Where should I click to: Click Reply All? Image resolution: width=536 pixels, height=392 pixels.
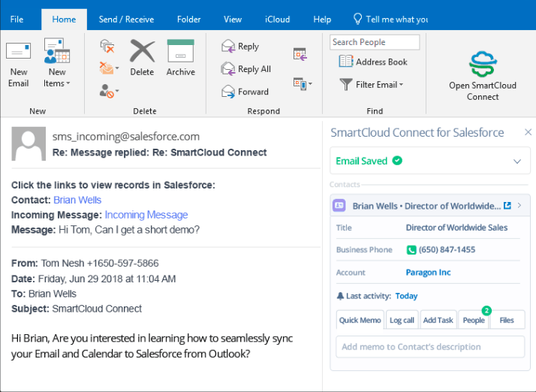click(x=245, y=69)
